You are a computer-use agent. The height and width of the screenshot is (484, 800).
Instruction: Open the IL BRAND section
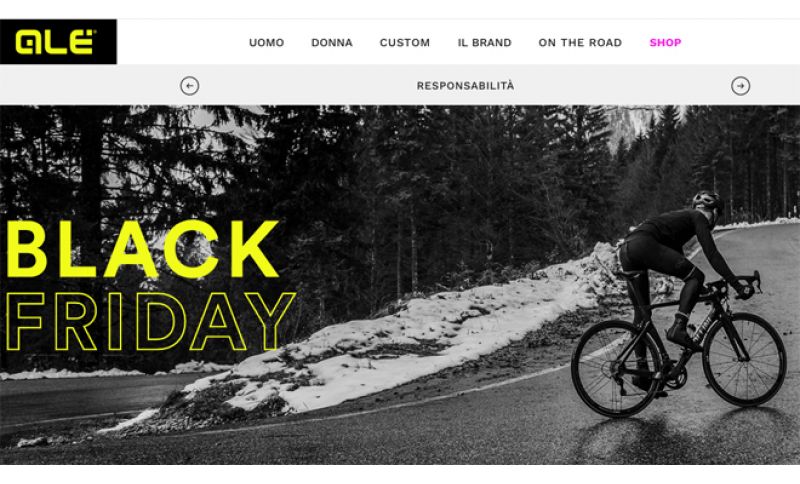point(484,43)
